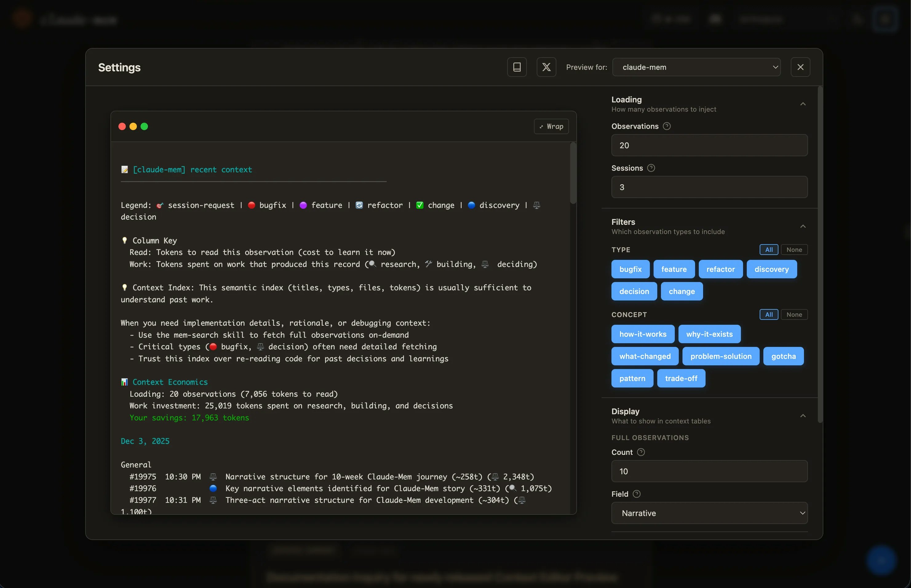Collapse the Loading section
911x588 pixels.
pyautogui.click(x=802, y=104)
